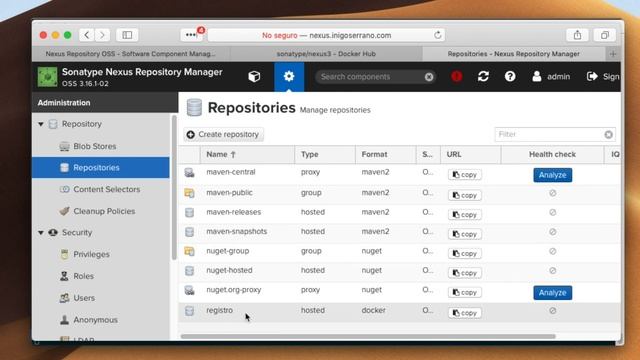This screenshot has width=640, height=360.
Task: Collapse the Security tree section
Action: click(41, 233)
